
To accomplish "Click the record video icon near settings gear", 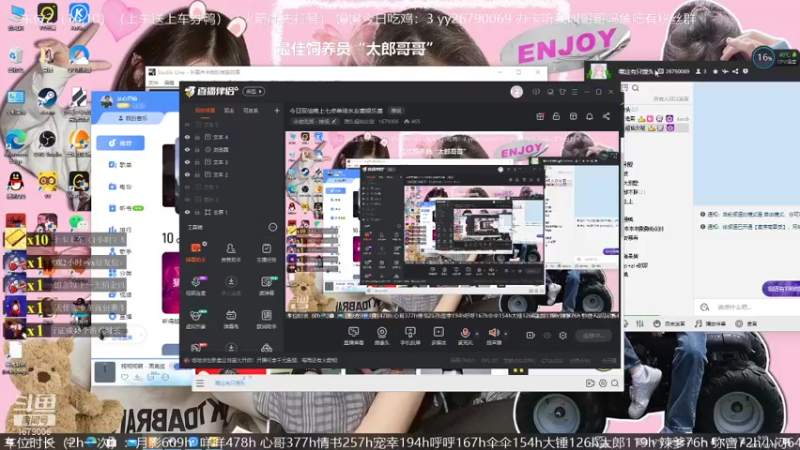I will 531,335.
